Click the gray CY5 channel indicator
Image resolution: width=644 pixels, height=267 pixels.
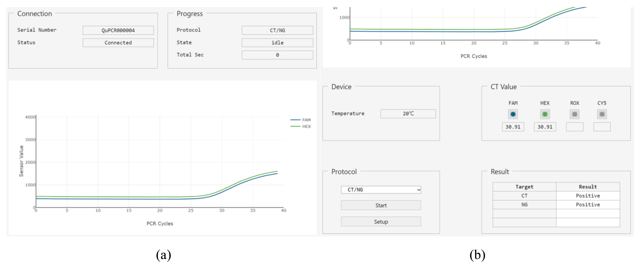click(602, 114)
